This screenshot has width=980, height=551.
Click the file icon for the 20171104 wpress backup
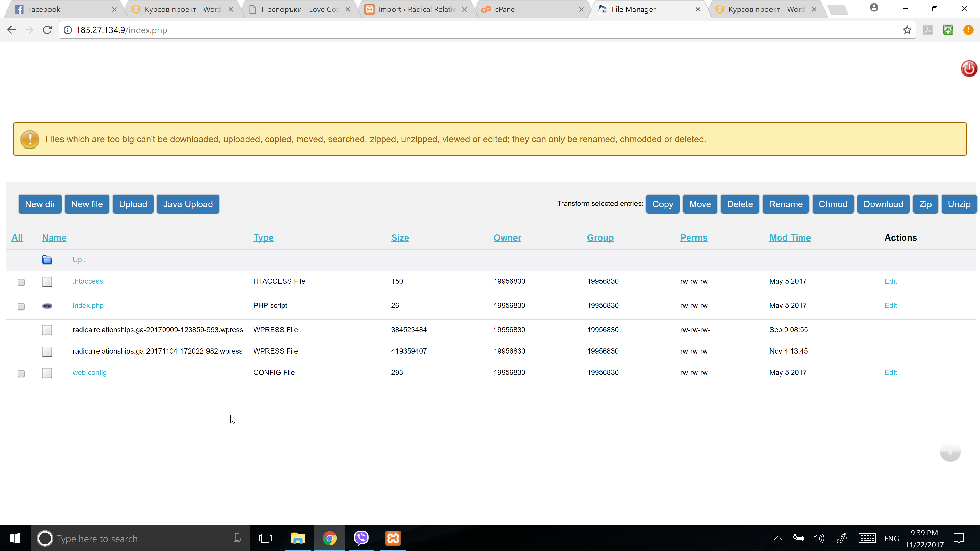tap(47, 351)
